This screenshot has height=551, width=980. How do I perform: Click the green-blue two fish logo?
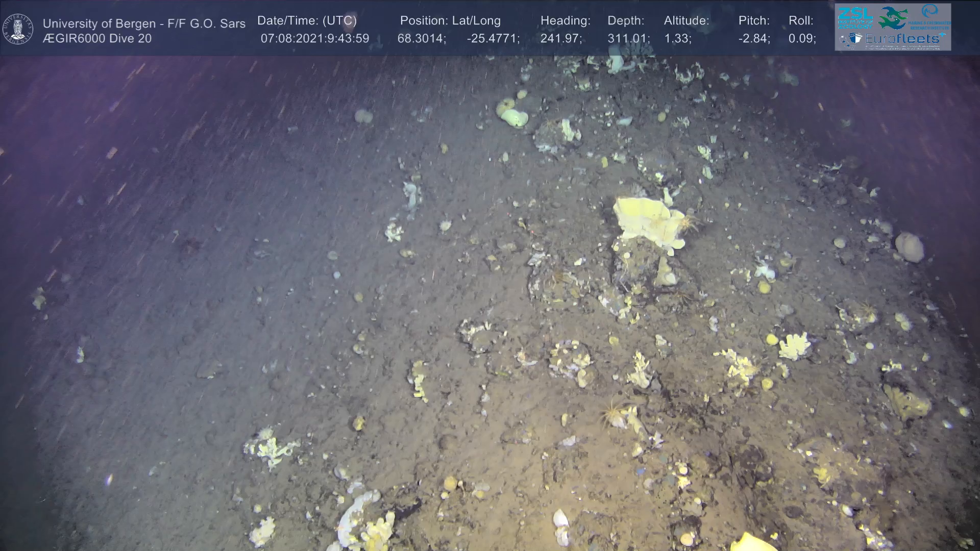pyautogui.click(x=892, y=18)
